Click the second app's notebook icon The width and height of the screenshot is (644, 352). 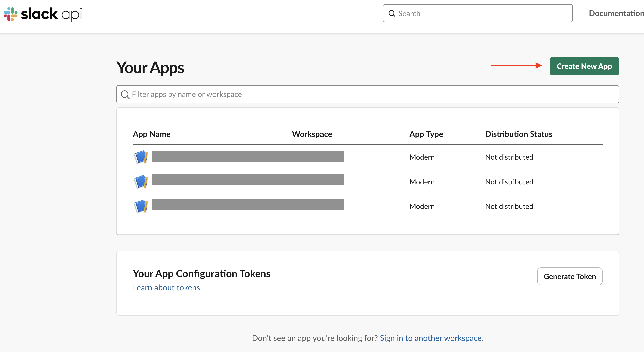pyautogui.click(x=141, y=182)
